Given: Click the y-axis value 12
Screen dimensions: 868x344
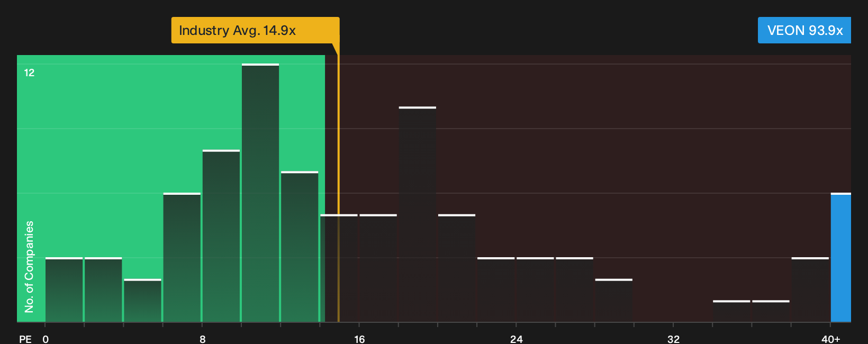Looking at the screenshot, I should click(29, 73).
